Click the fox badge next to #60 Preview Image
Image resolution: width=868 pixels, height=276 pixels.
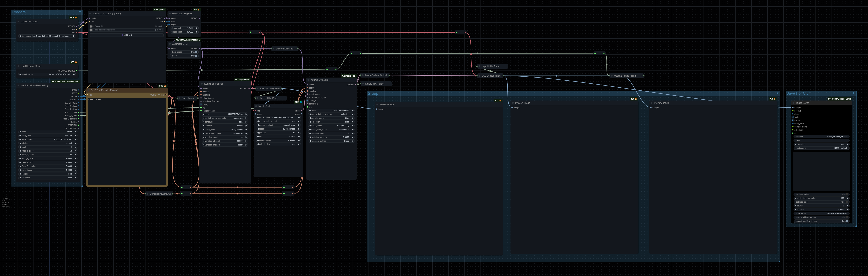point(775,99)
